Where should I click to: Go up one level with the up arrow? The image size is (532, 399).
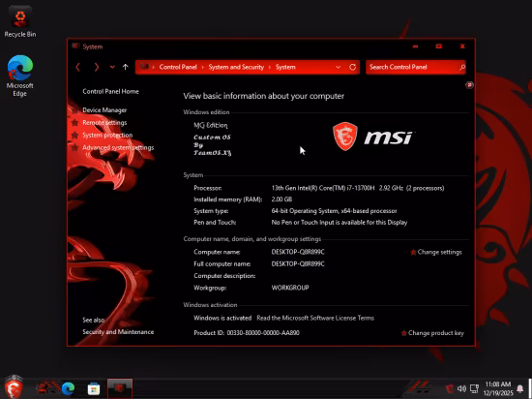pos(125,67)
